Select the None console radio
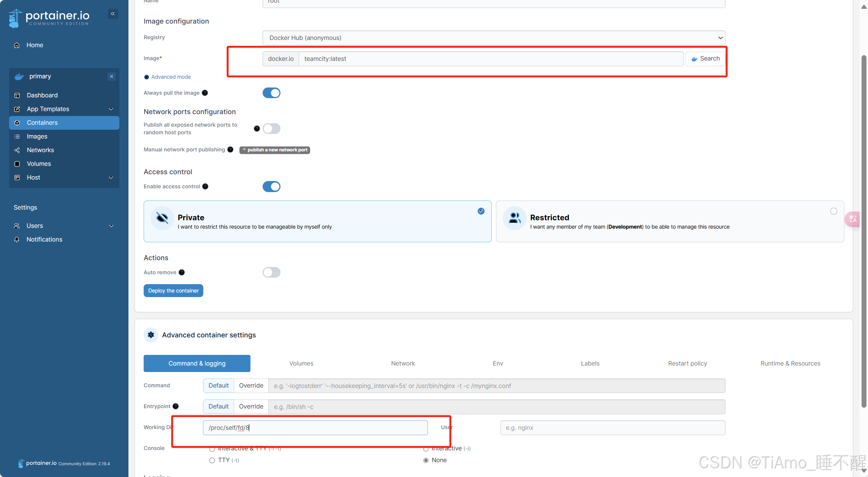Viewport: 868px width, 477px height. (x=426, y=460)
